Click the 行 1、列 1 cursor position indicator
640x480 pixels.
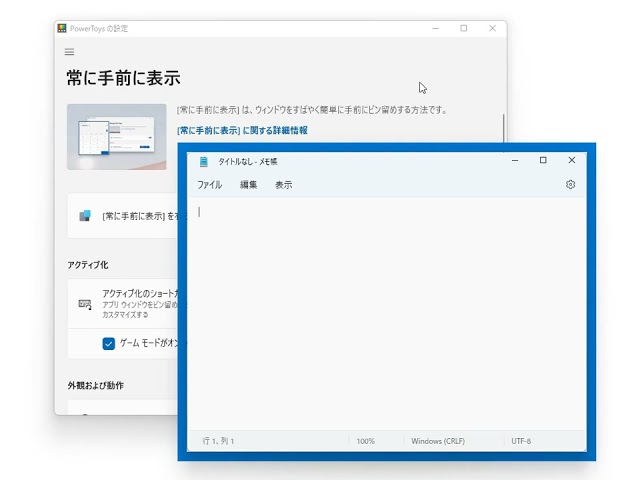(218, 441)
